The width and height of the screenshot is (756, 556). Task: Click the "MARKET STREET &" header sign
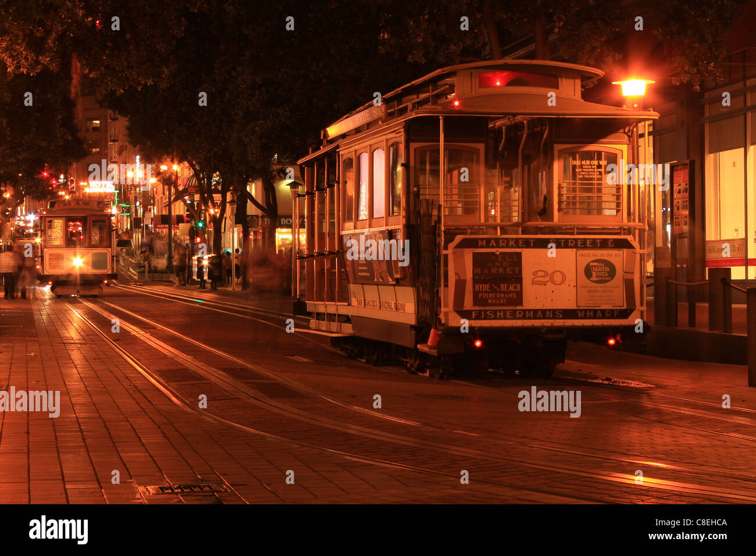544,243
